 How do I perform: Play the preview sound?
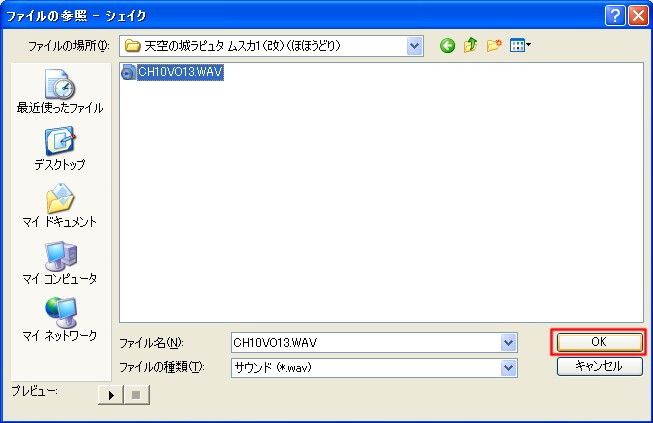111,395
